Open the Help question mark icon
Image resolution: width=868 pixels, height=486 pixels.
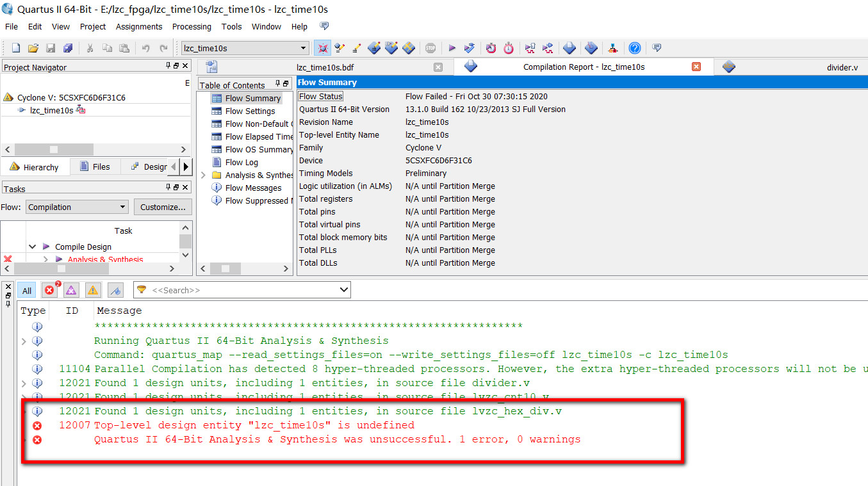[x=634, y=48]
